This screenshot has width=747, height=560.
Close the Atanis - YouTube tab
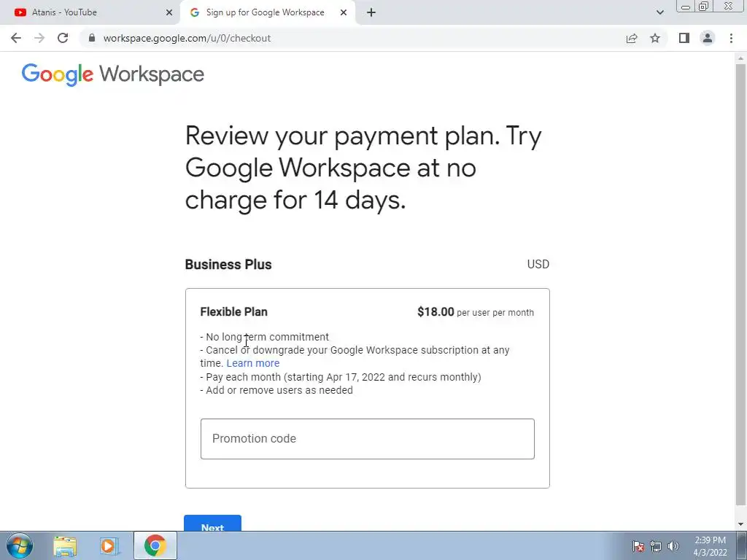(169, 12)
